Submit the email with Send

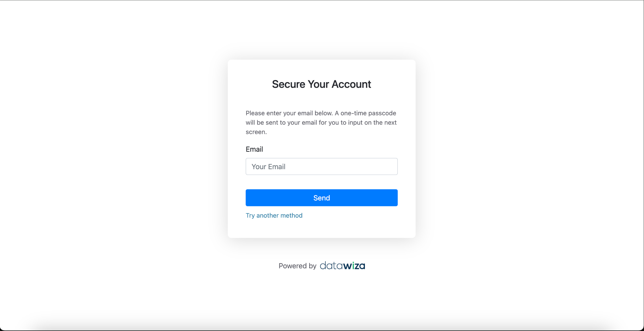[x=321, y=198]
